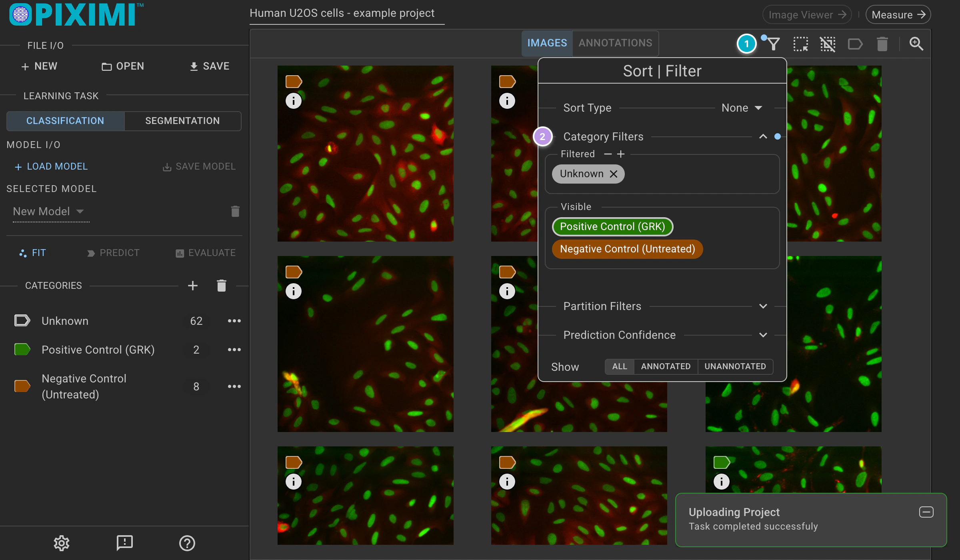Viewport: 960px width, 560px height.
Task: Click the NEW project button
Action: [39, 66]
